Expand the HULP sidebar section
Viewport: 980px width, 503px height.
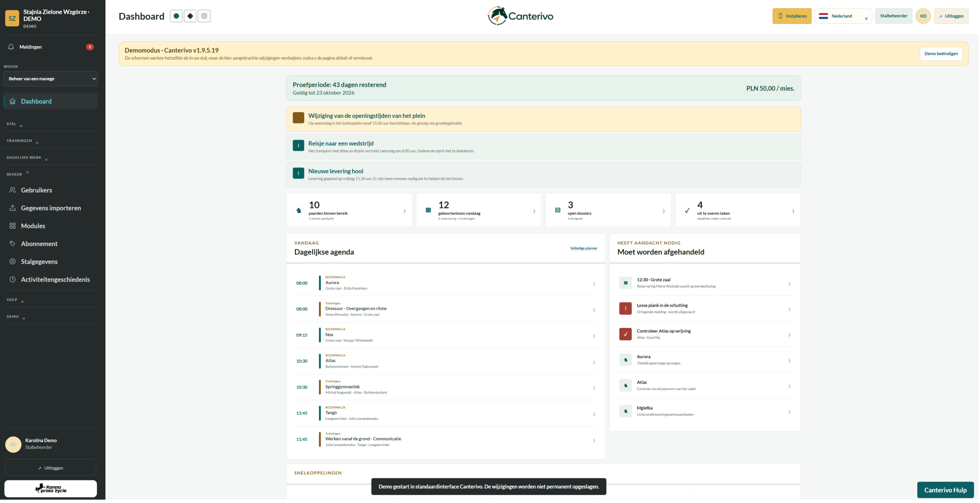pos(51,300)
